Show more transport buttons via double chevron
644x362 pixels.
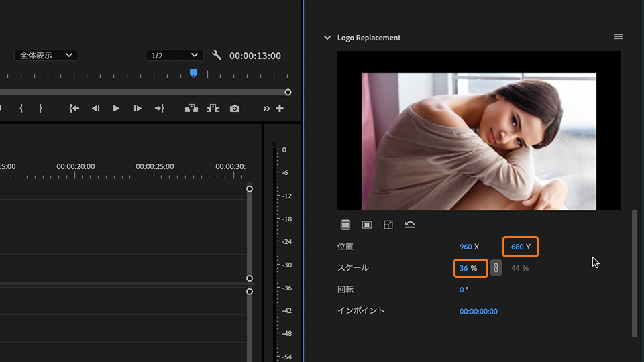266,109
